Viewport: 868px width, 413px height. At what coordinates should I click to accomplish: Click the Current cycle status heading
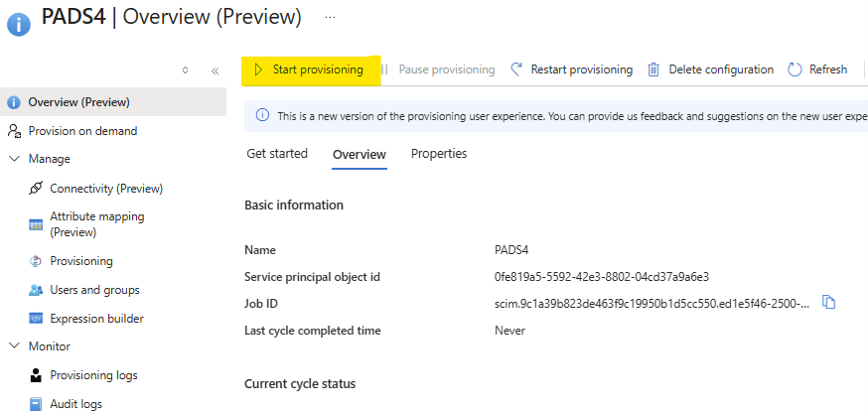[x=300, y=383]
